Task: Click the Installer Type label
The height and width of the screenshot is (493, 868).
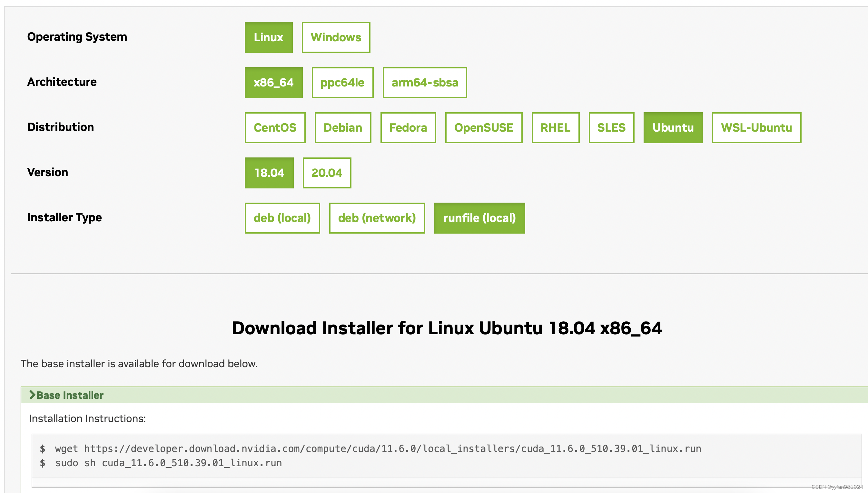Action: 64,217
